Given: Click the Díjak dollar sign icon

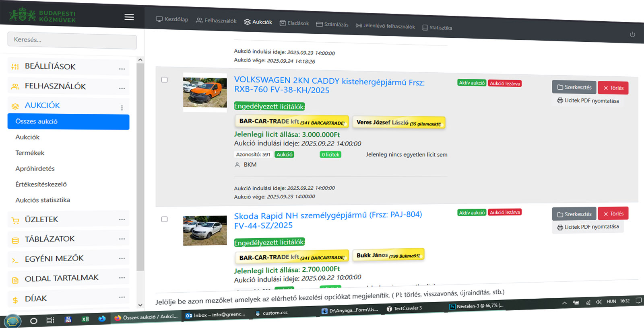Looking at the screenshot, I should pyautogui.click(x=15, y=300).
